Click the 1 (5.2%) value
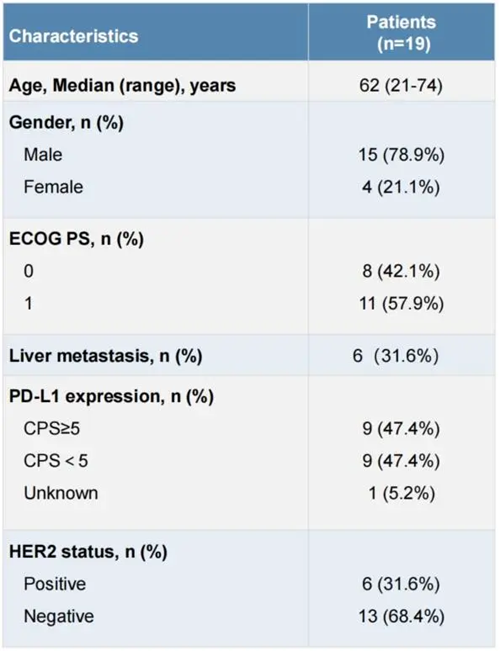The height and width of the screenshot is (651, 500). point(402,493)
